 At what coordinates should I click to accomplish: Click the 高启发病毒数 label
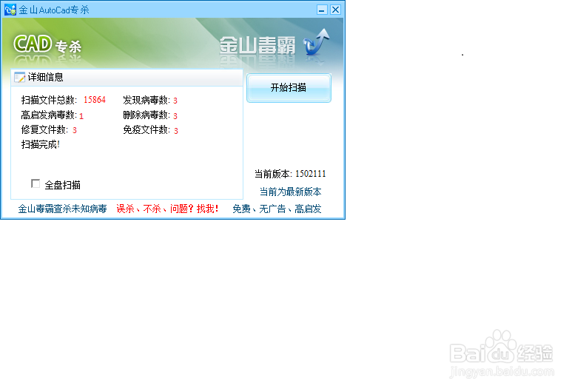pyautogui.click(x=49, y=115)
